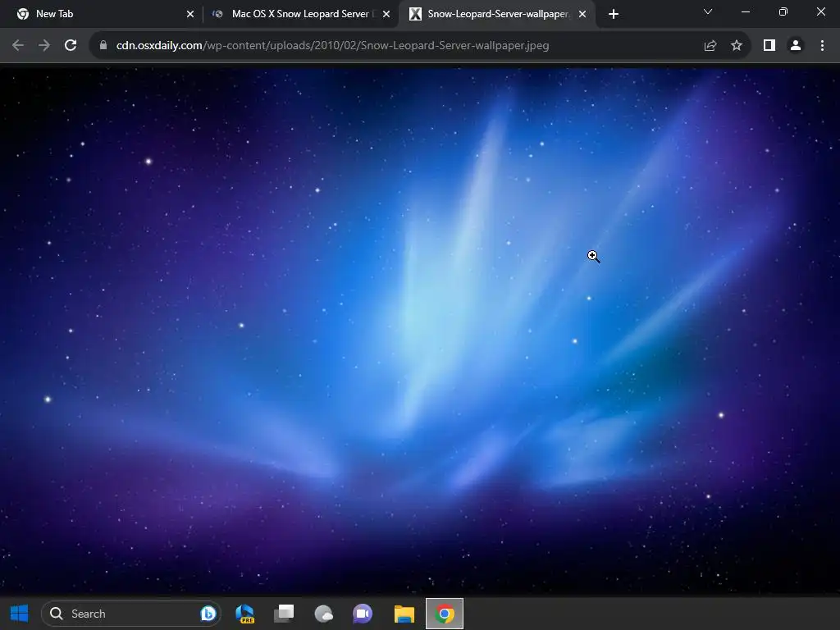View site information via the lock icon

[103, 46]
